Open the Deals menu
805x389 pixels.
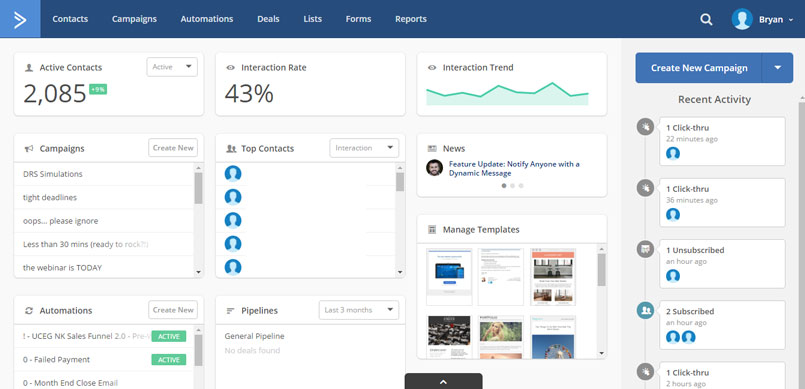coord(269,19)
